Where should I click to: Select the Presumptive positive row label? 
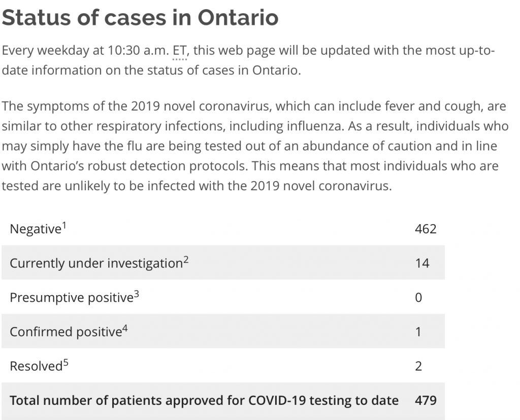click(x=72, y=297)
